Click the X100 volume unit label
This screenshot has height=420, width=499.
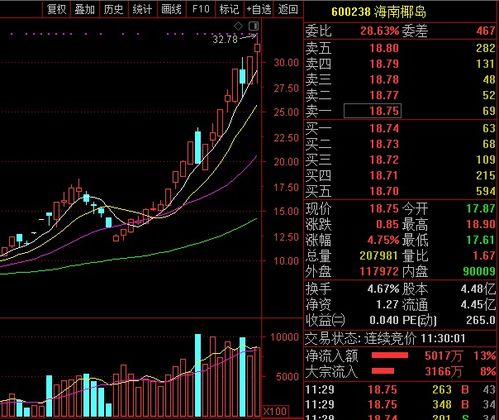pos(275,411)
